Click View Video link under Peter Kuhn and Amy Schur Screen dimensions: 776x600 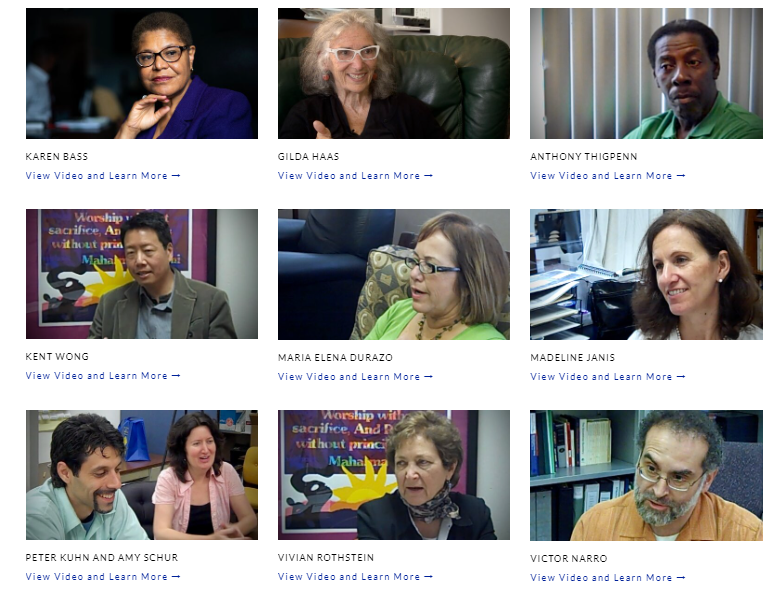click(x=103, y=577)
